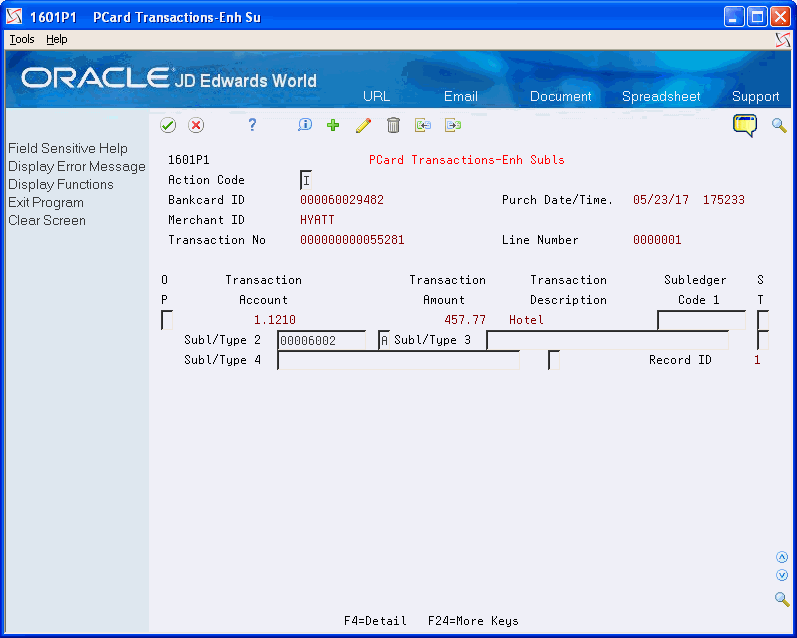Screen dimensions: 797x638
Task: Click Merchant ID value HYATT
Action: (317, 220)
